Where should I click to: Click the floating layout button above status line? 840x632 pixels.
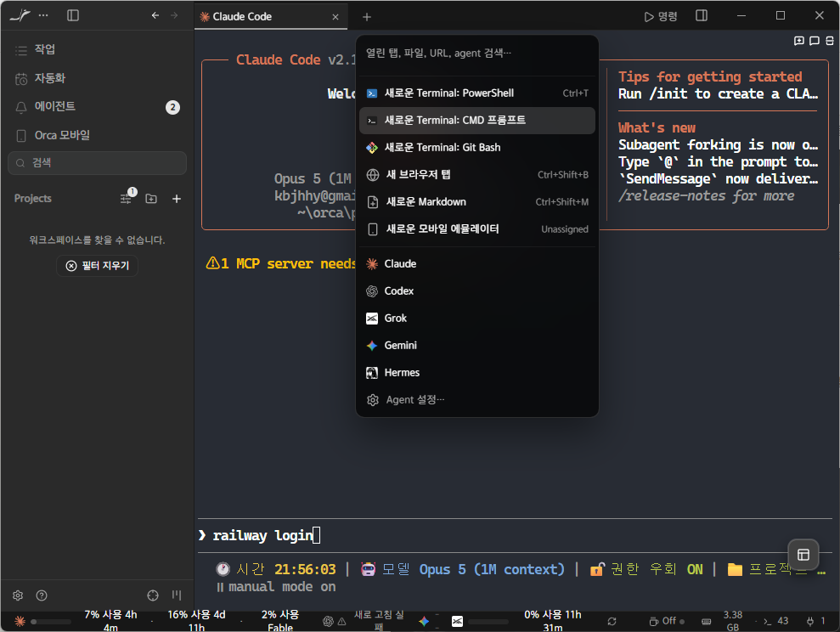[803, 555]
